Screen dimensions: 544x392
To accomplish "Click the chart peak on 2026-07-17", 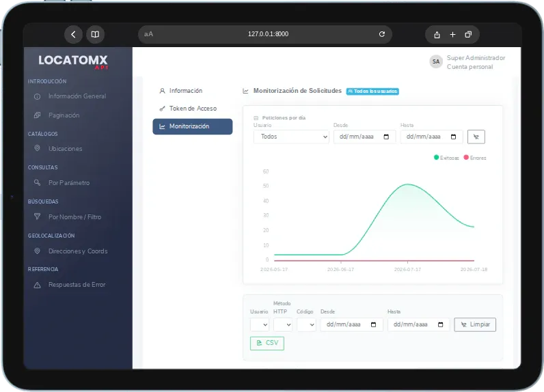I will tap(408, 184).
